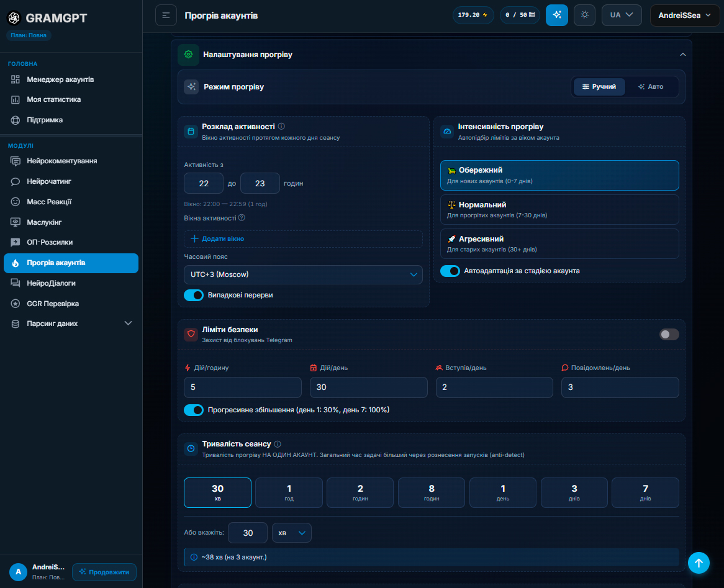Image resolution: width=724 pixels, height=588 pixels.
Task: Select the Нормальний intensity option
Action: [559, 210]
